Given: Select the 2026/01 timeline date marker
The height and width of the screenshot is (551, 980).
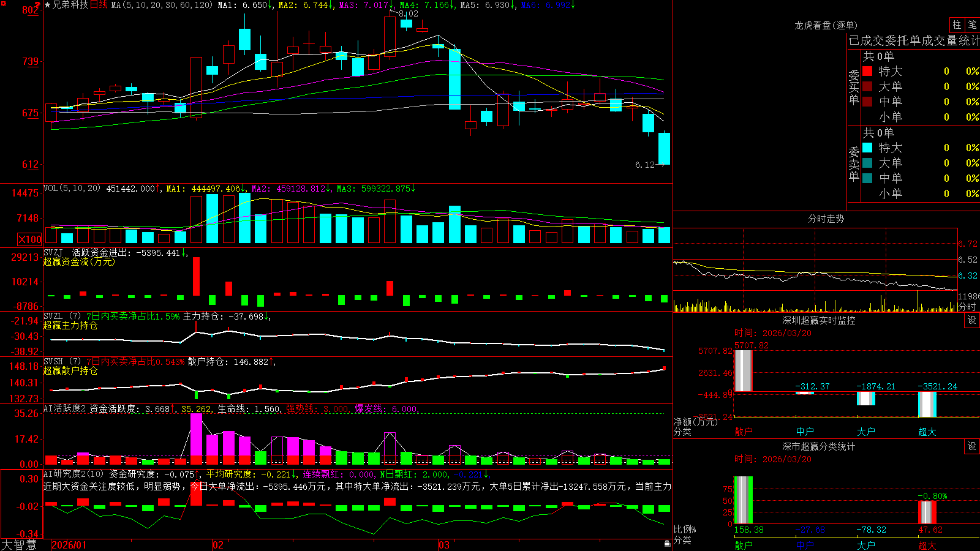Looking at the screenshot, I should tap(69, 545).
